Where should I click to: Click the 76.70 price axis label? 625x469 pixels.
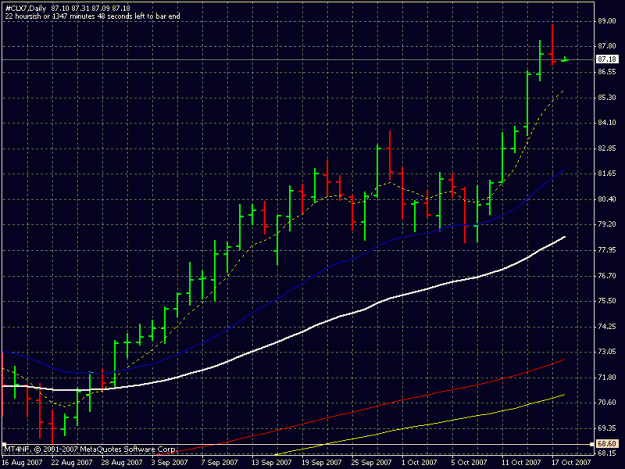click(607, 276)
